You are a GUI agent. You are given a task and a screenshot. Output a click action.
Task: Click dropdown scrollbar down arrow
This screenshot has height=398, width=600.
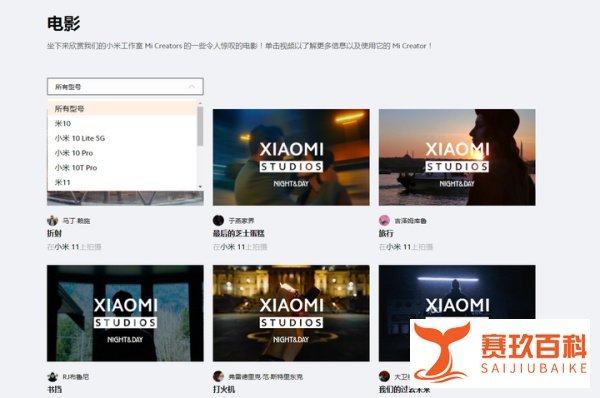pyautogui.click(x=200, y=187)
